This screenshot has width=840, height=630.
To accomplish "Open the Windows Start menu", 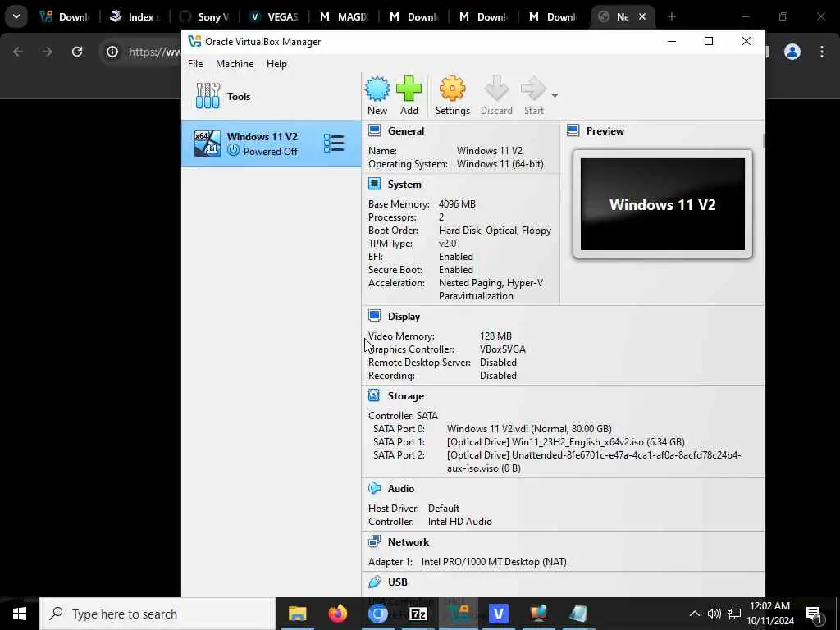I will (20, 614).
